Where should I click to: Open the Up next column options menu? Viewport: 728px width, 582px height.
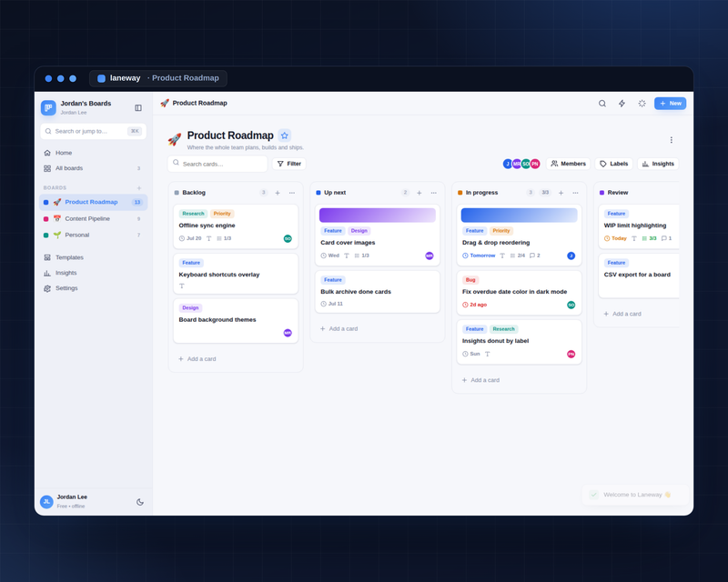pyautogui.click(x=434, y=193)
